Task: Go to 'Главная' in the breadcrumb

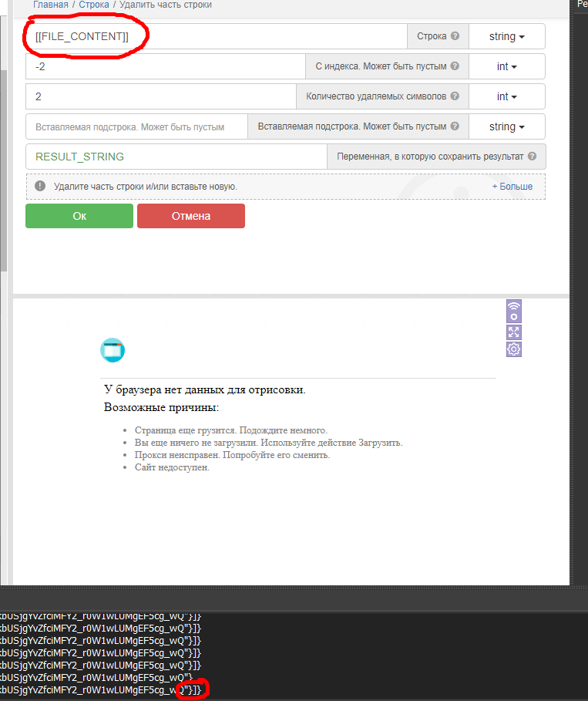Action: click(49, 5)
